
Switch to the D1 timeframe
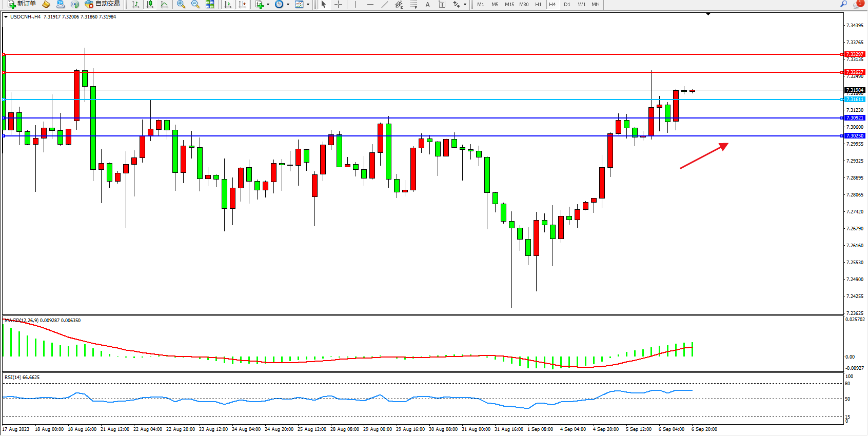pos(567,4)
